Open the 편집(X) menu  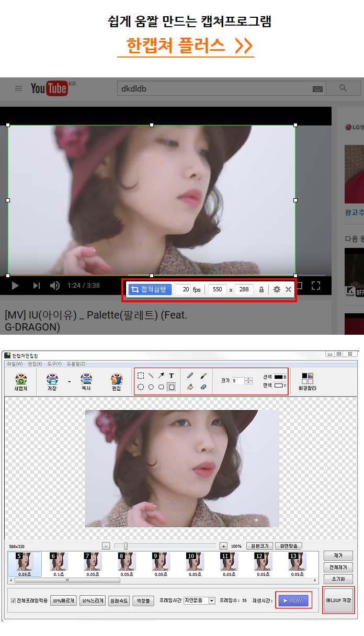coord(36,364)
